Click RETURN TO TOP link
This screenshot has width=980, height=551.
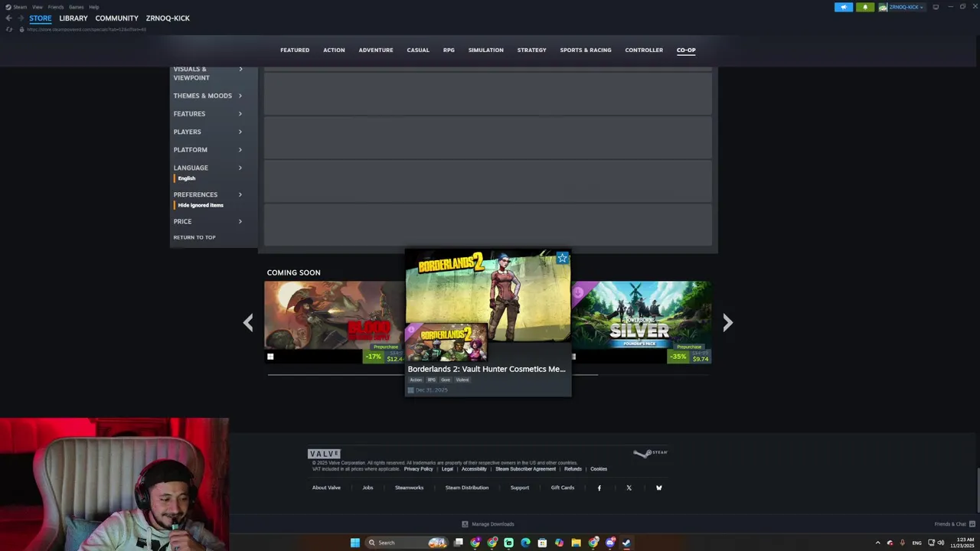[194, 237]
